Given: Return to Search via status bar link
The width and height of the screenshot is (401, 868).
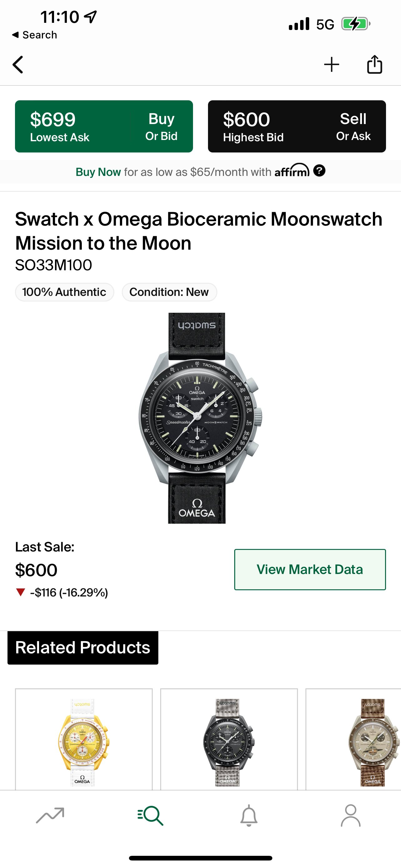Looking at the screenshot, I should point(35,35).
